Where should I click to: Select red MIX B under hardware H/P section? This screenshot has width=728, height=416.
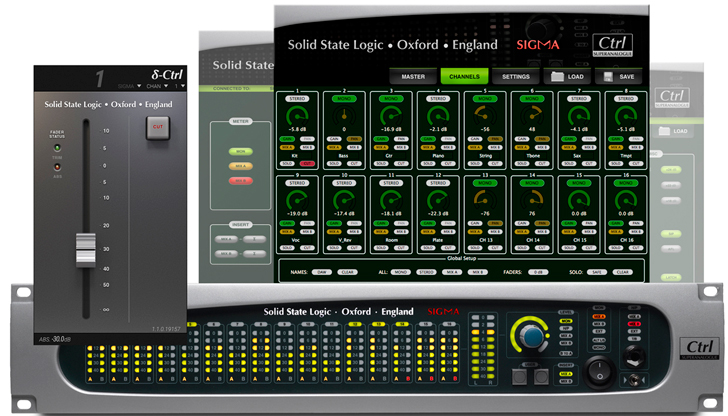[634, 324]
